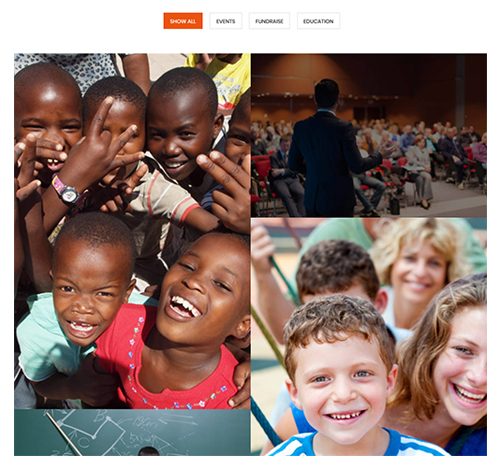Open the green chalkboard photo
Screen dimensions: 500x470
[132, 433]
